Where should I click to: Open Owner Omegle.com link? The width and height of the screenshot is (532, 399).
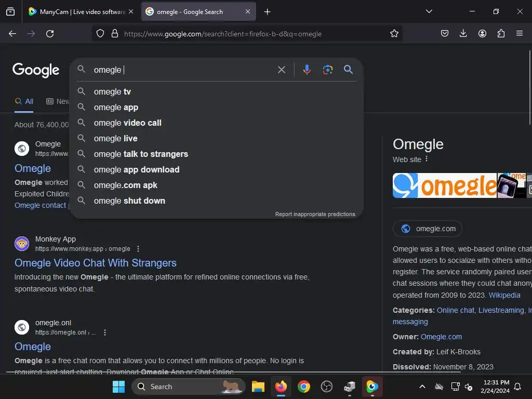click(441, 337)
